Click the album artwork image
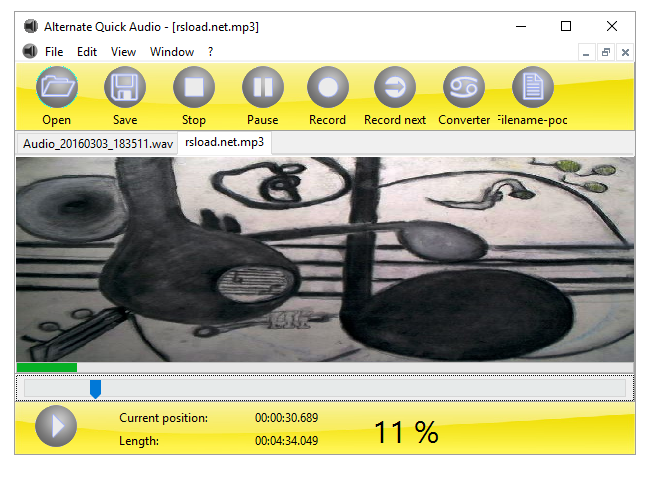 325,259
